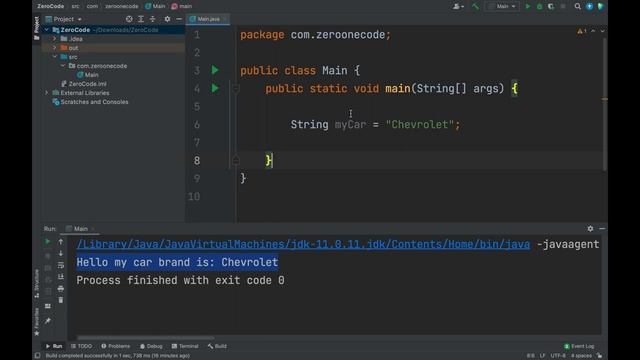Hide the Project panel with minus icon

point(179,19)
